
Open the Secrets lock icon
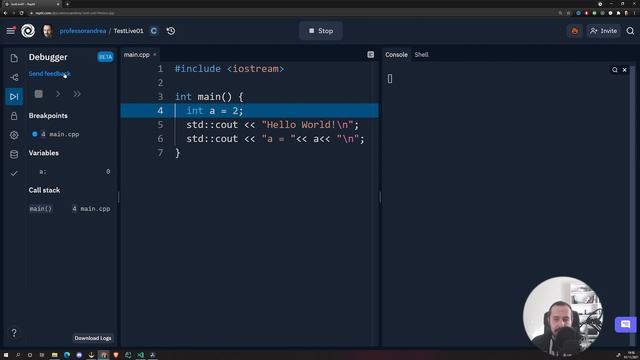coord(14,116)
